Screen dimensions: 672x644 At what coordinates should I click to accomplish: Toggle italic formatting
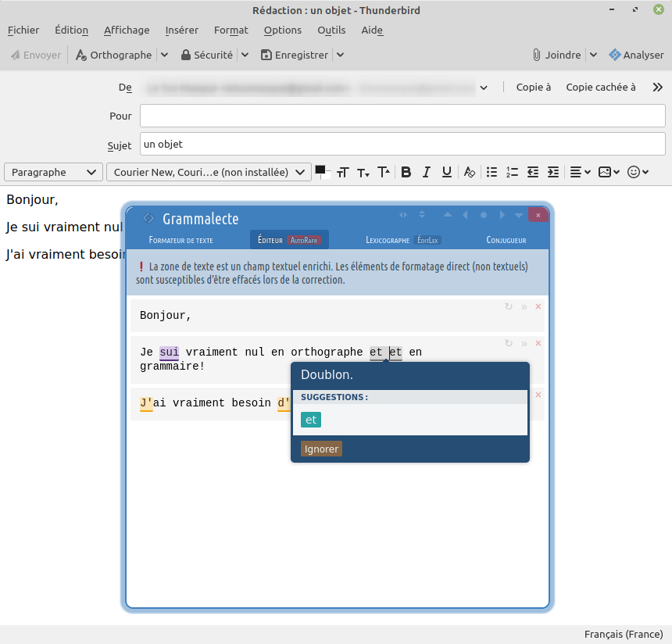(x=427, y=172)
